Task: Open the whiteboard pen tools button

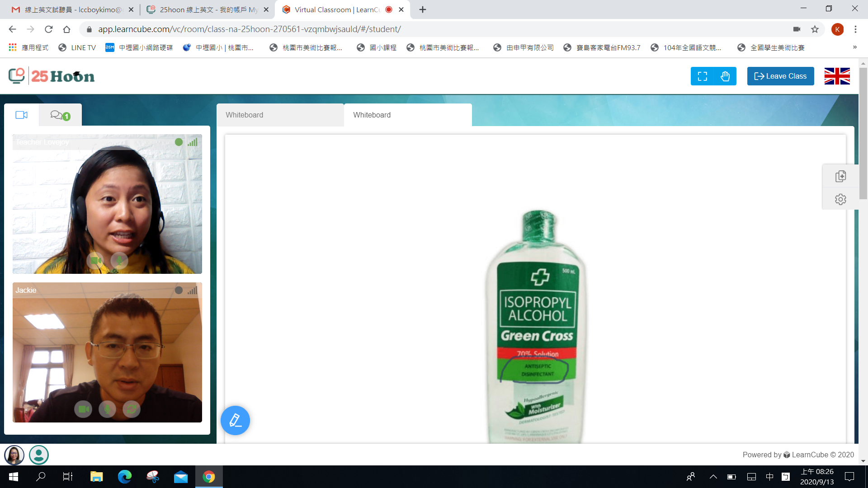Action: (235, 420)
